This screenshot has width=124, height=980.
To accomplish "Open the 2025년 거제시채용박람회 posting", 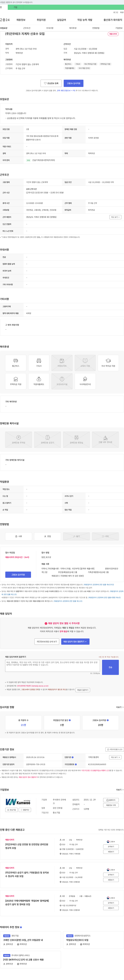I will (27, 903).
